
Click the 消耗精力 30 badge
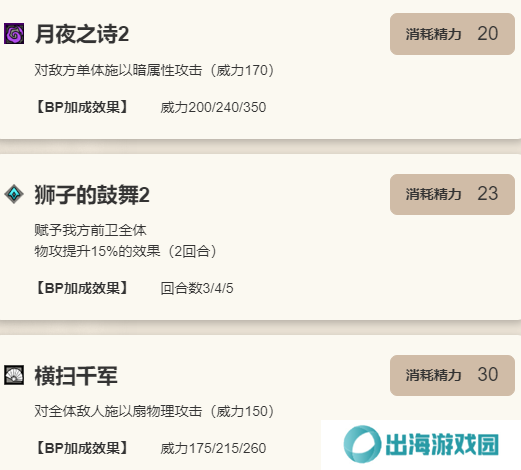452,375
